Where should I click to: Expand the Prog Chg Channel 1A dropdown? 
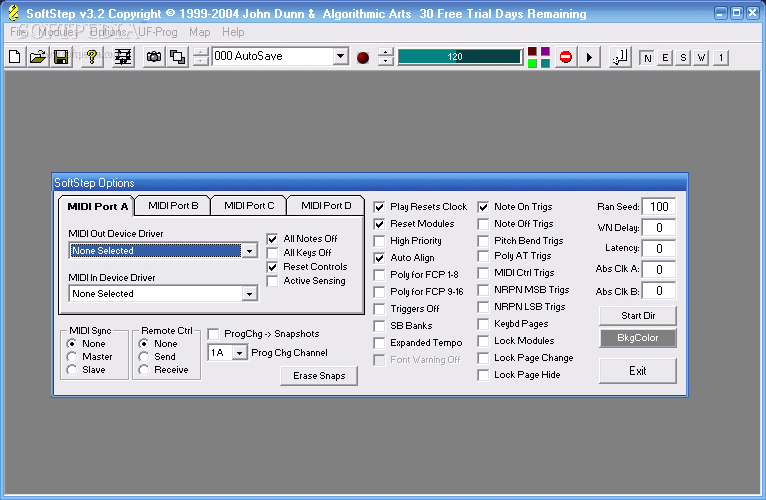pyautogui.click(x=239, y=353)
